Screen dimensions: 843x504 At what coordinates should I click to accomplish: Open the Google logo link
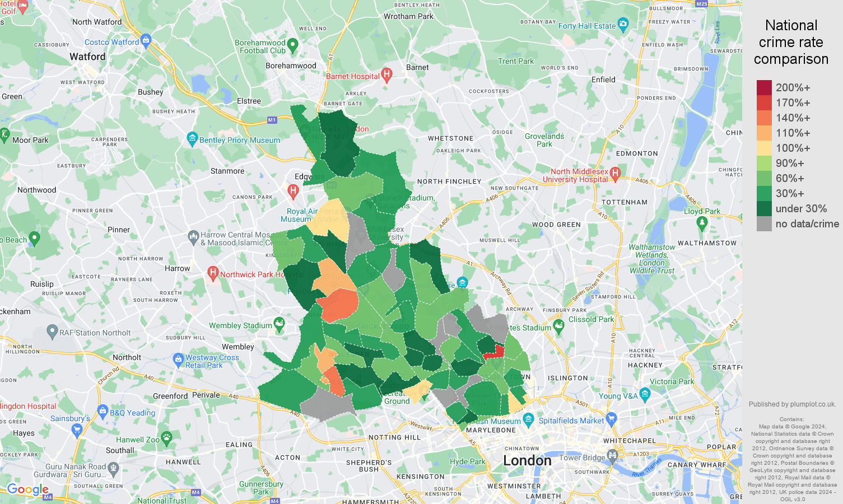[x=28, y=490]
